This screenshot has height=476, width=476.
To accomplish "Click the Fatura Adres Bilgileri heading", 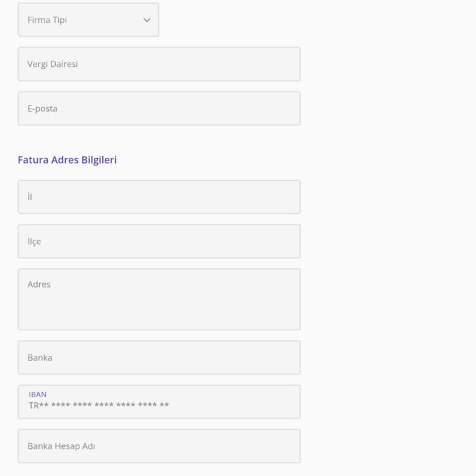I will pyautogui.click(x=67, y=160).
